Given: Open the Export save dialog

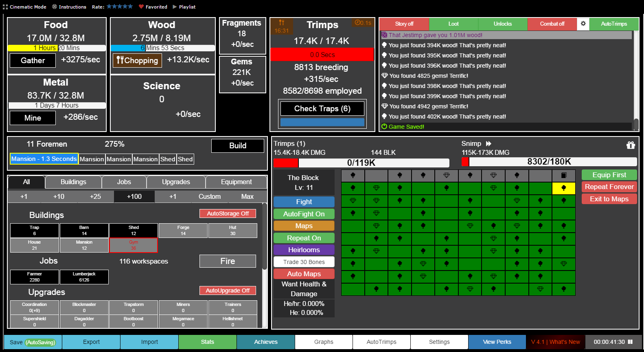Looking at the screenshot, I should point(91,342).
